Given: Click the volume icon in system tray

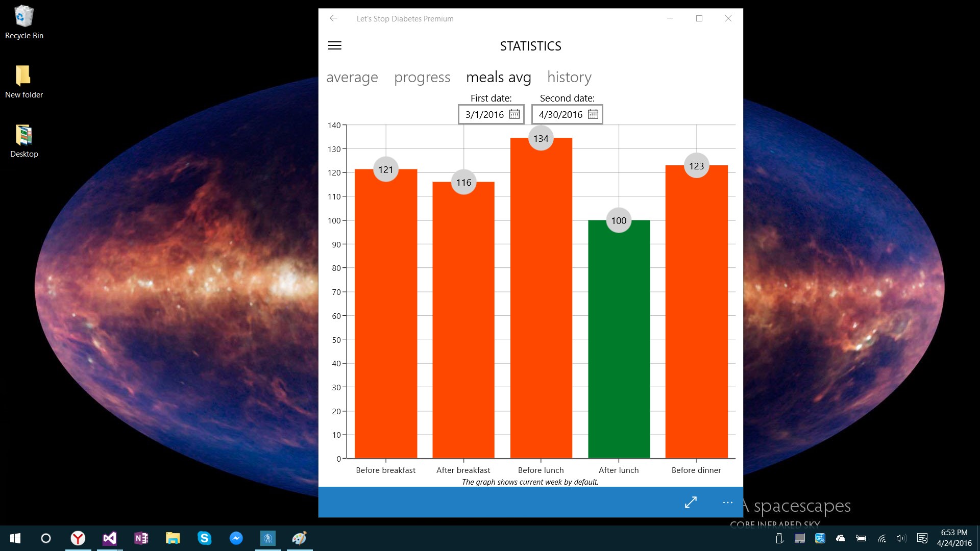Looking at the screenshot, I should click(x=901, y=538).
